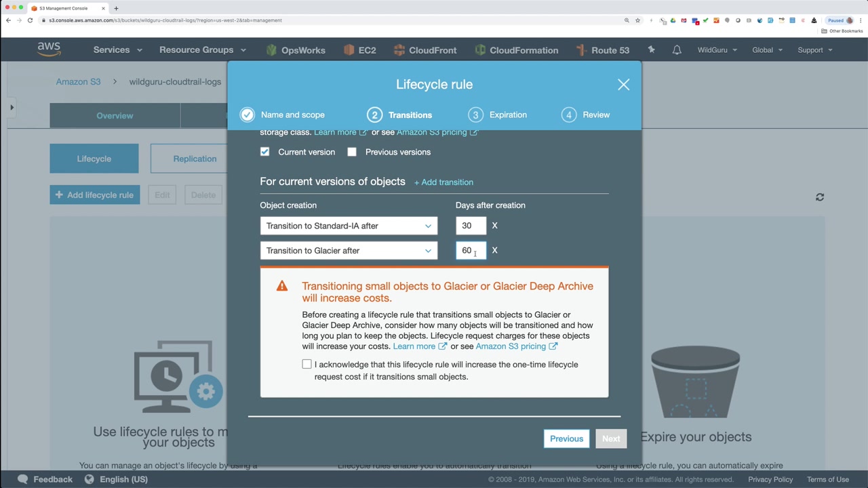Open Learn more link in warning box
The image size is (868, 488).
click(420, 346)
